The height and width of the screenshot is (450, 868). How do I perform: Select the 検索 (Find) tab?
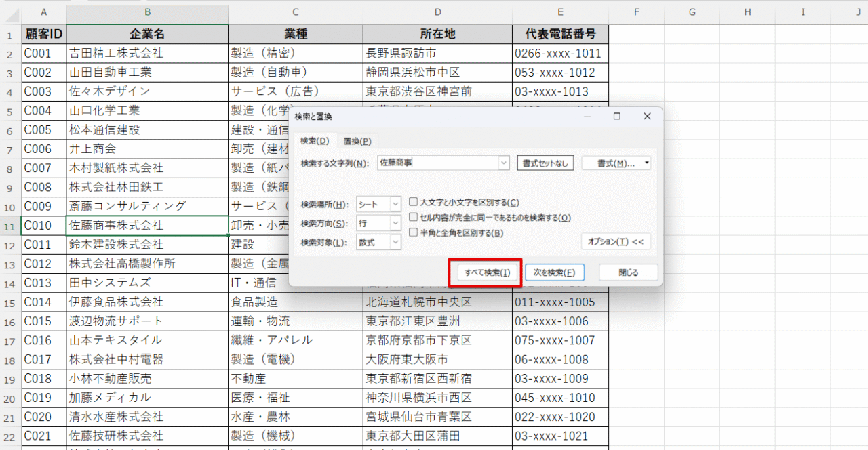coord(314,141)
